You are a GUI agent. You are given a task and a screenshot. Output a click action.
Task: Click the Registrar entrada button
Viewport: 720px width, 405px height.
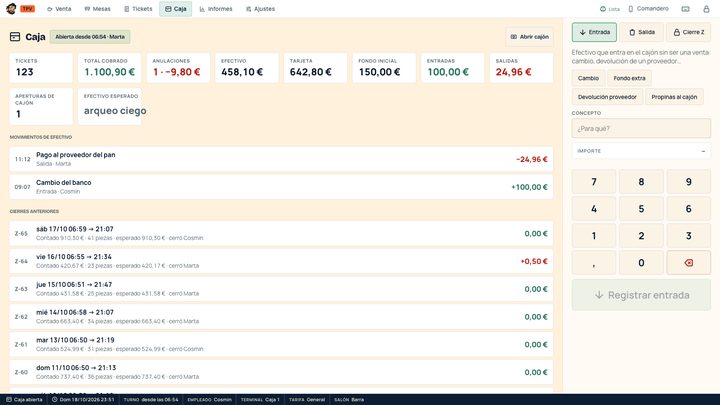click(x=641, y=295)
